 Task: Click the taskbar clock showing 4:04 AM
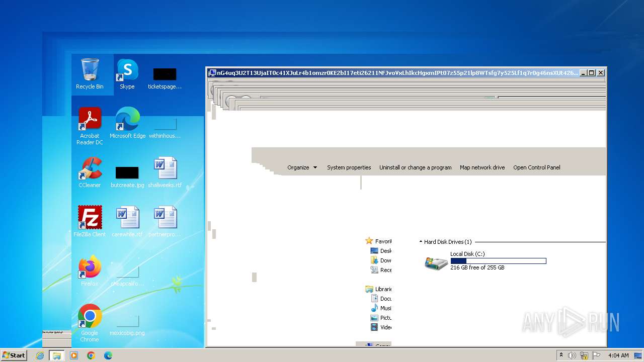(618, 355)
